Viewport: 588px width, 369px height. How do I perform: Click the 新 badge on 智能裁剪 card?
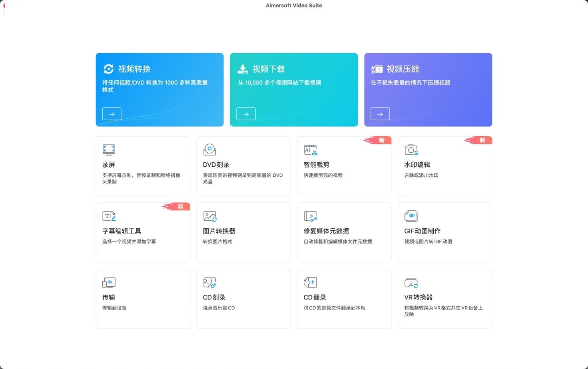(377, 140)
